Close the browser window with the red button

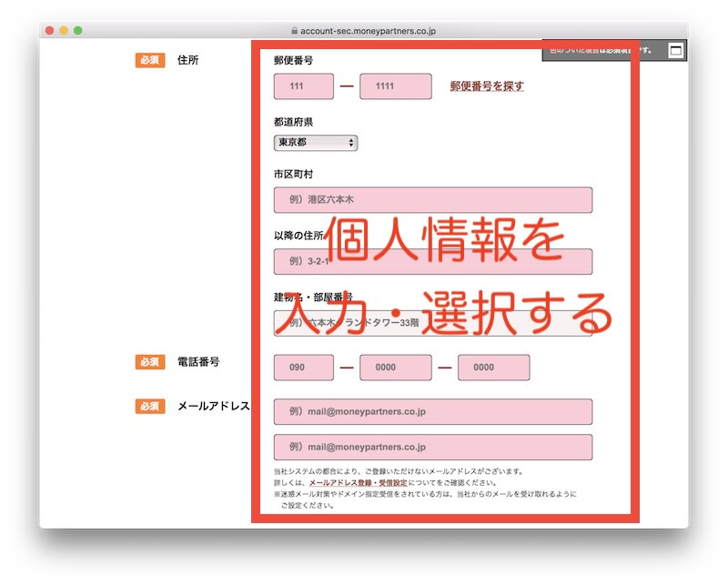50,31
